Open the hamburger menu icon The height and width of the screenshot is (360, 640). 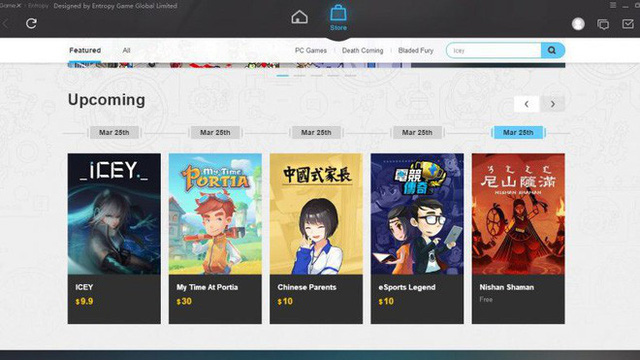(x=613, y=5)
